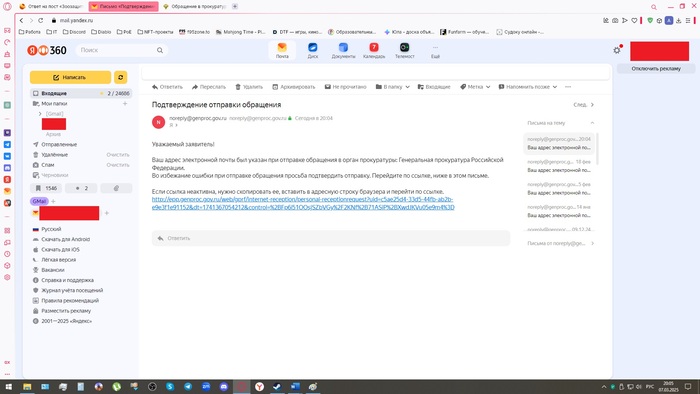Click the Переслать forward button
Image resolution: width=700 pixels, height=394 pixels.
209,87
